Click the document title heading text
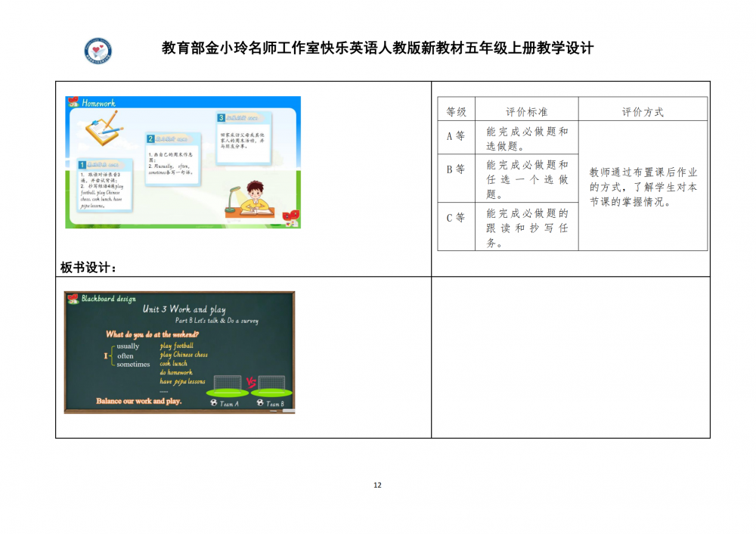Screen dimensions: 756x534 [x=377, y=48]
